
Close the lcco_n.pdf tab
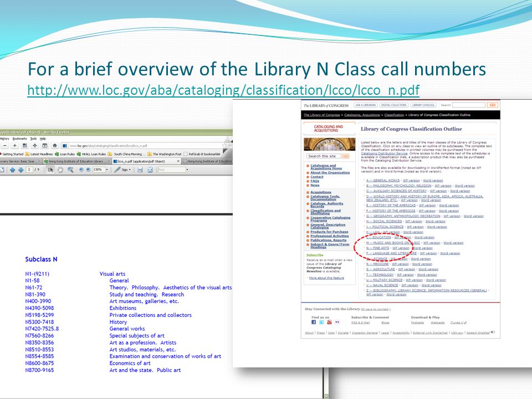[178, 161]
